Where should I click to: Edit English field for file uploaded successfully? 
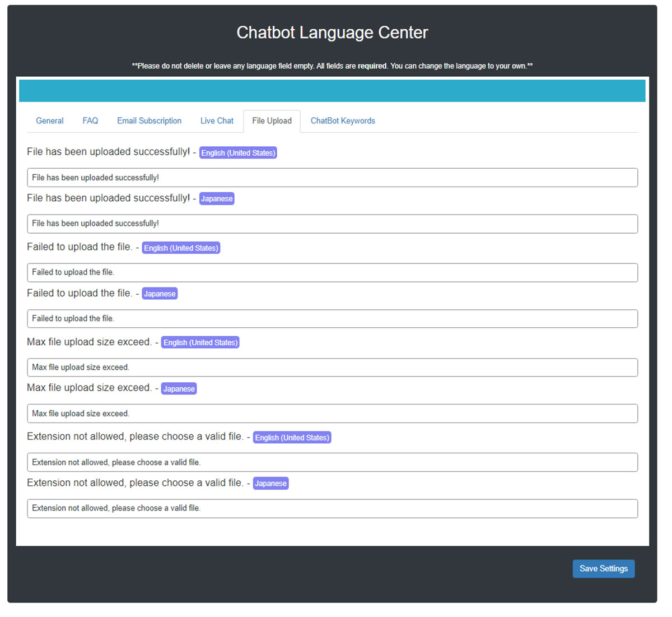click(332, 178)
